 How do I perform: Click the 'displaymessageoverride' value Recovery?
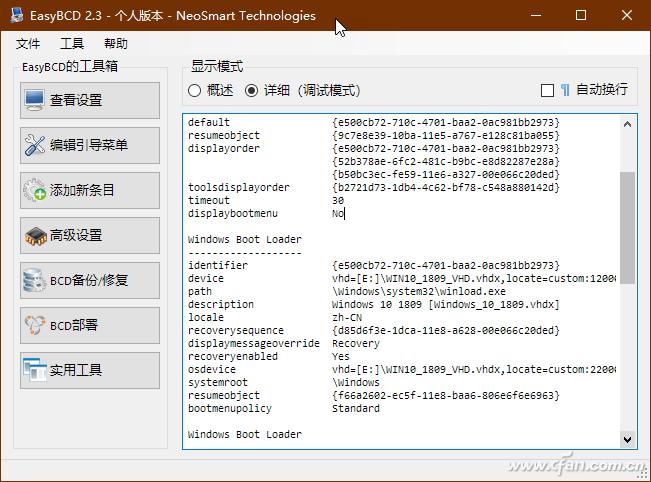356,344
